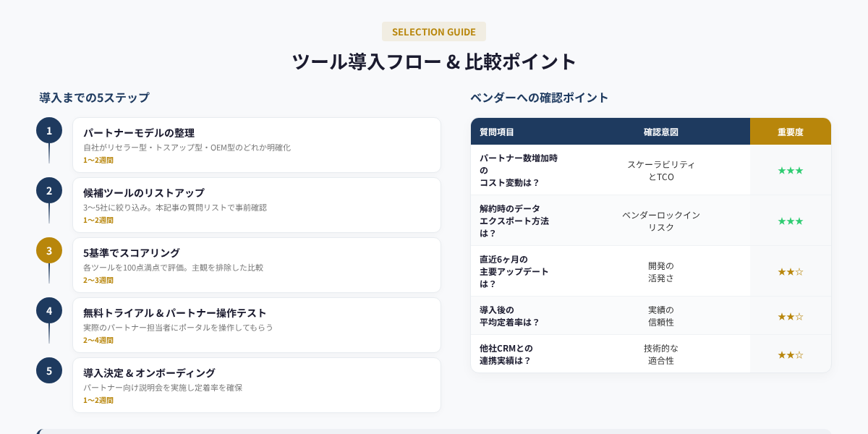Select the 5基準でスコアリング card
Viewport: 868px width, 434px height.
click(256, 265)
